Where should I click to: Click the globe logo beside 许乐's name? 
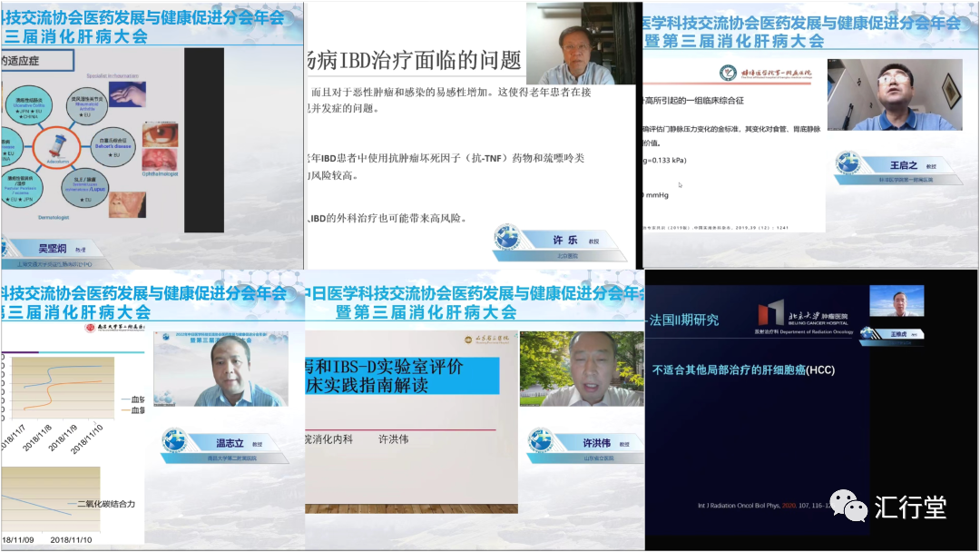pyautogui.click(x=507, y=237)
